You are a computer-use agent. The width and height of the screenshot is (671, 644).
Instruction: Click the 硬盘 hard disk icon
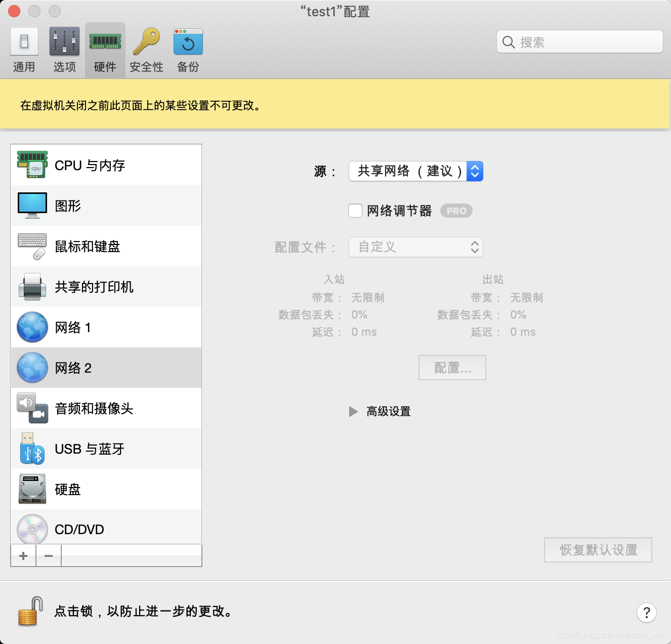tap(32, 489)
